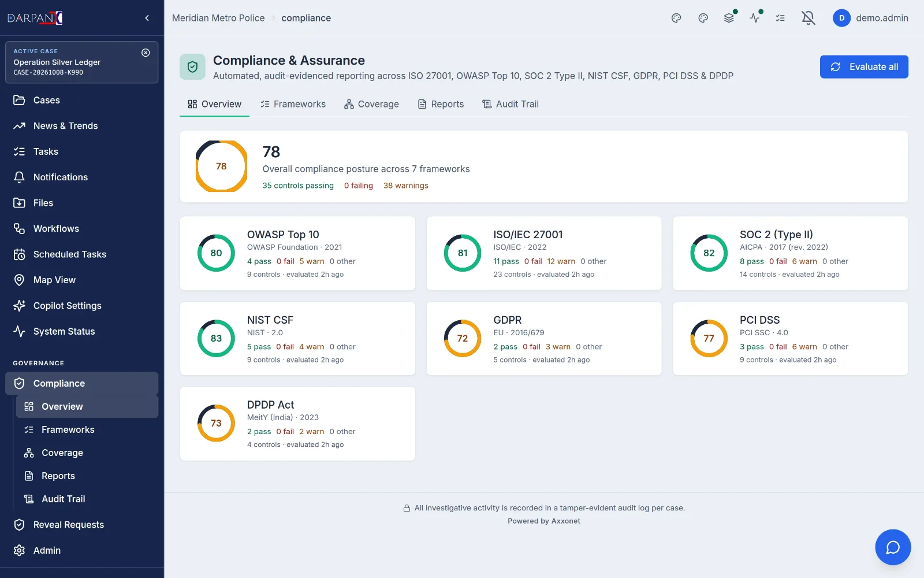Open Copilot Settings

click(82, 306)
